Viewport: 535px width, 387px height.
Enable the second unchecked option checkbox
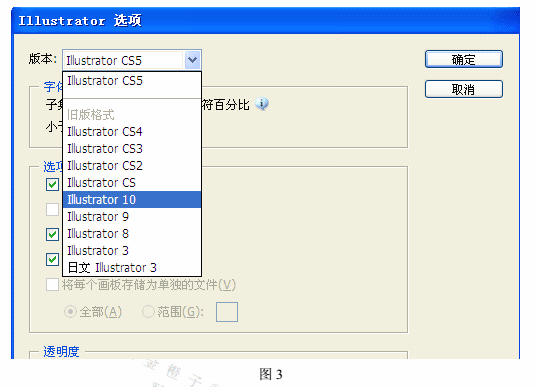click(x=53, y=210)
